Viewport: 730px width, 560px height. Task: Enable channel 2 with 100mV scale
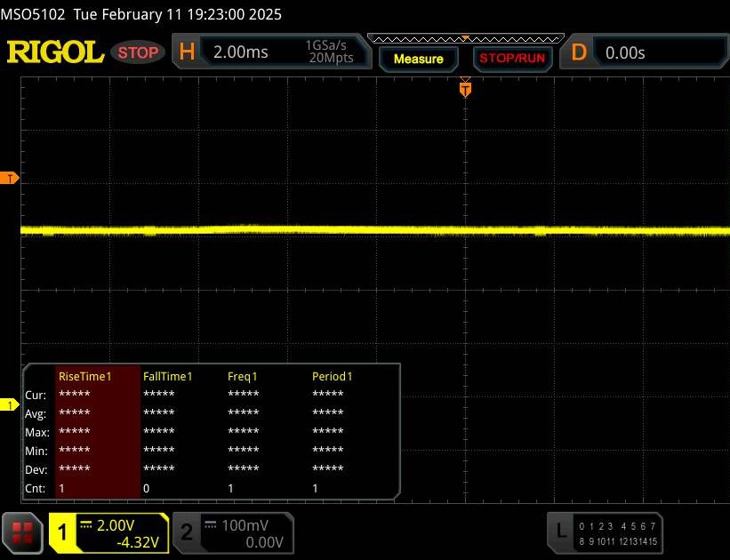pos(231,532)
